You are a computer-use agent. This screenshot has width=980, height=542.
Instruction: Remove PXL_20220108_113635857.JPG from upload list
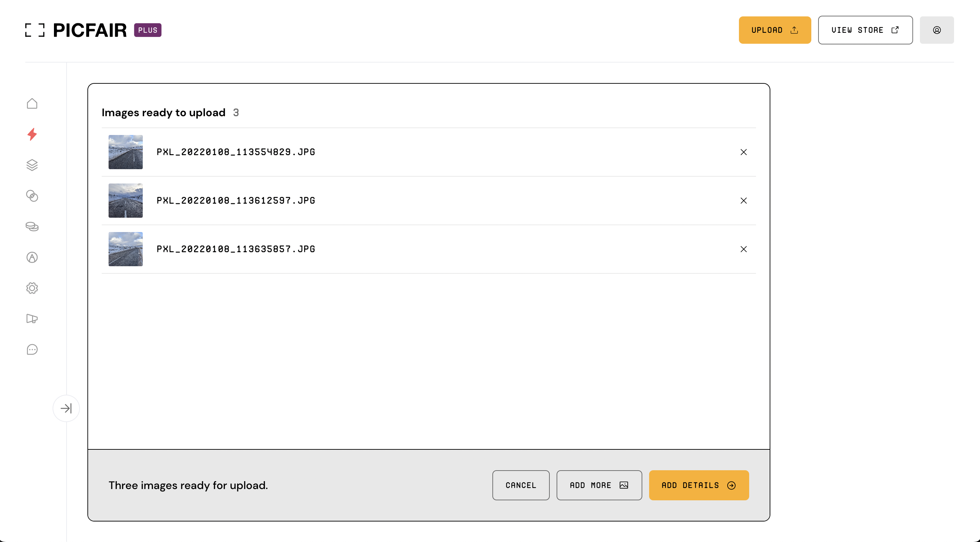coord(743,249)
